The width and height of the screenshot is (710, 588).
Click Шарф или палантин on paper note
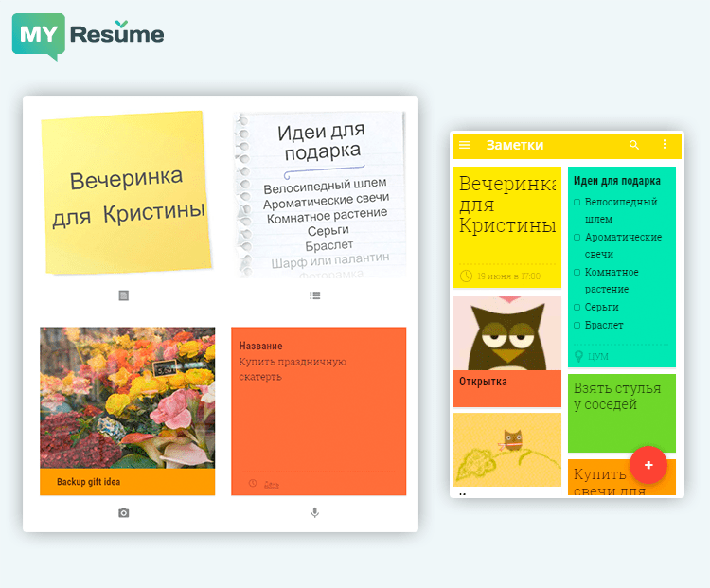pos(330,260)
